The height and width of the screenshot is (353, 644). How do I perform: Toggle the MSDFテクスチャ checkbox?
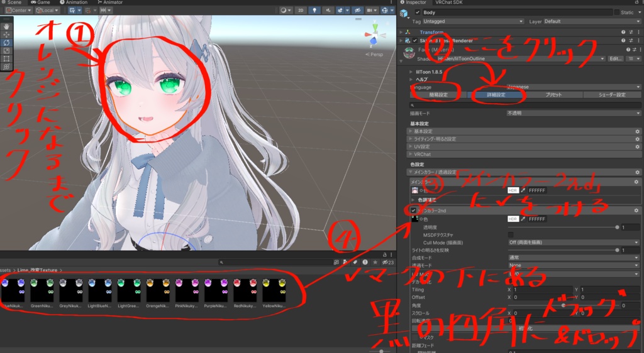(511, 235)
